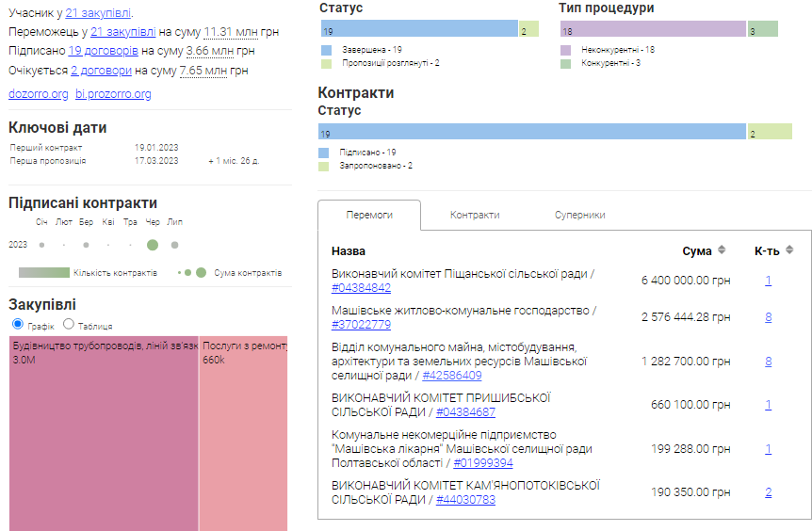Screen dimensions: 812x531
Task: Click count link 2 in Кам'янопотоківська row
Action: point(768,492)
